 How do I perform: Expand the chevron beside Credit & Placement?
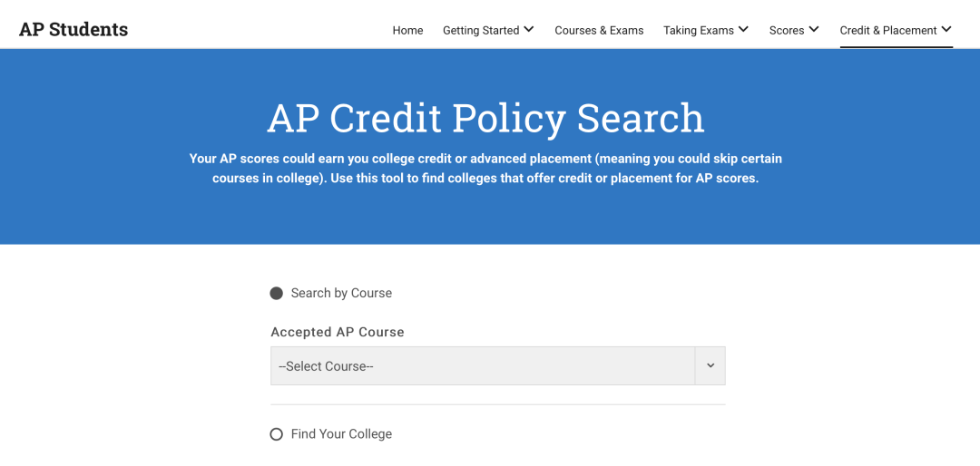pyautogui.click(x=946, y=29)
